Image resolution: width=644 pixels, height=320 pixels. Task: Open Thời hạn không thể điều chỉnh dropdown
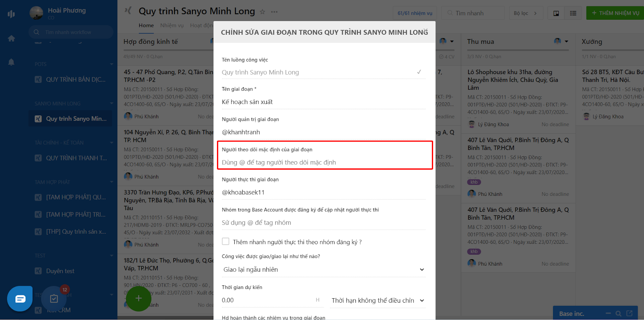coord(378,300)
